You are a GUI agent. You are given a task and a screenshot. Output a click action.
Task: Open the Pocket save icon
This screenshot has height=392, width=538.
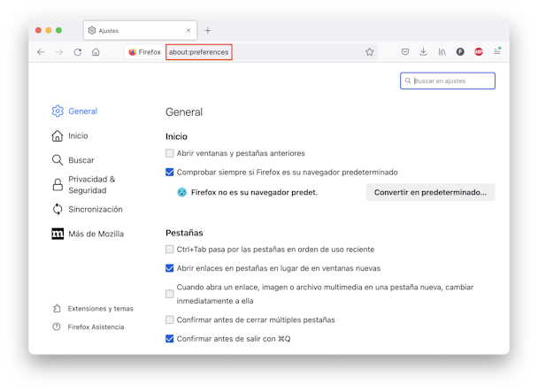[x=405, y=52]
